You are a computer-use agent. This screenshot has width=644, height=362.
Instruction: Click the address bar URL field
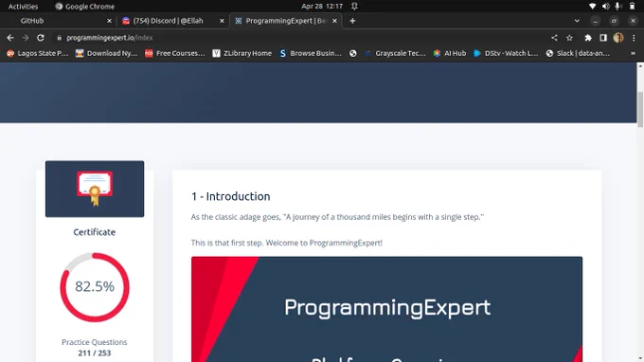coord(300,38)
